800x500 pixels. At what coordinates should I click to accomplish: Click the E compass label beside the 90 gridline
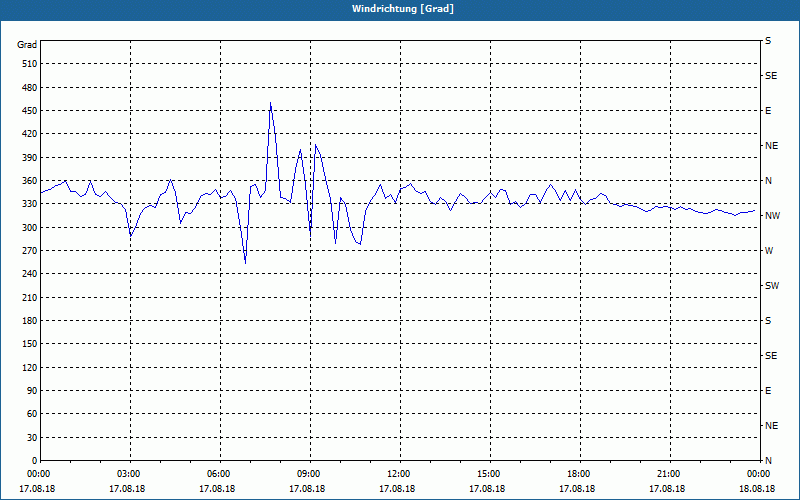(768, 391)
